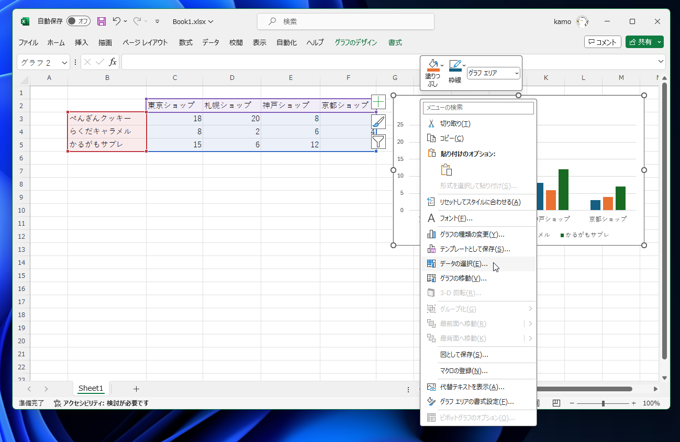680x442 pixels.
Task: Add a new sheet with plus icon
Action: point(136,389)
